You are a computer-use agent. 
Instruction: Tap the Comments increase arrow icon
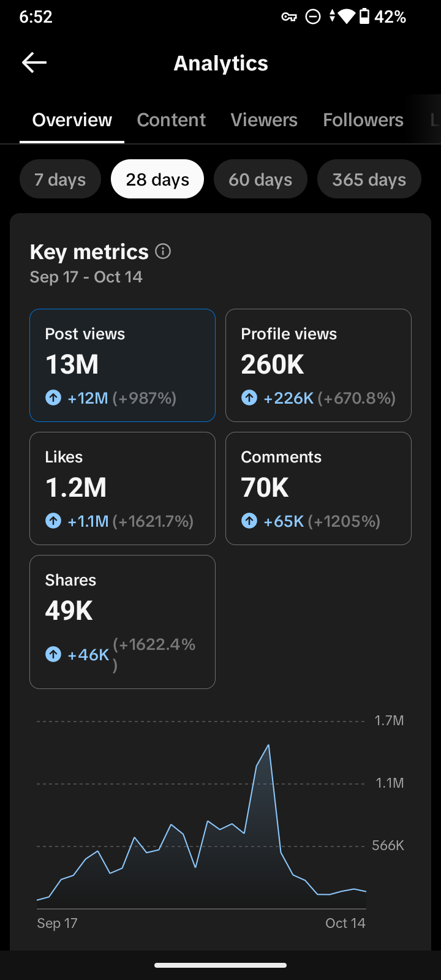click(x=249, y=521)
